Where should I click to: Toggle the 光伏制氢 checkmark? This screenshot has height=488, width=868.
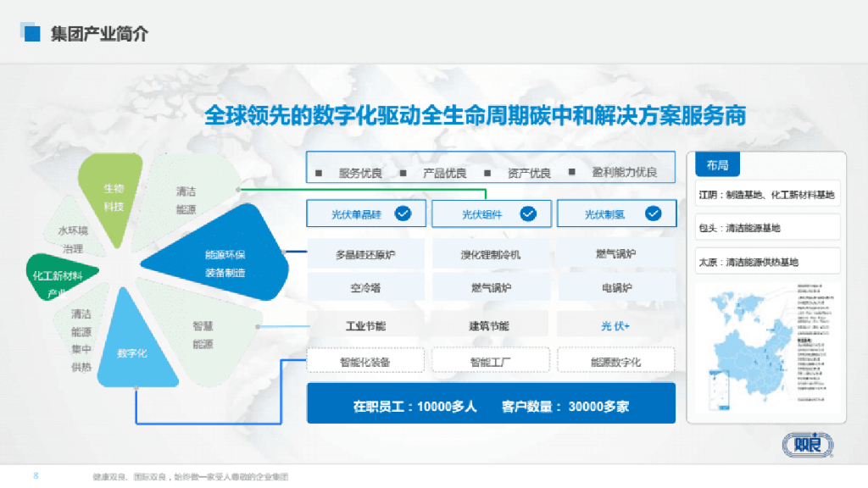tap(653, 213)
